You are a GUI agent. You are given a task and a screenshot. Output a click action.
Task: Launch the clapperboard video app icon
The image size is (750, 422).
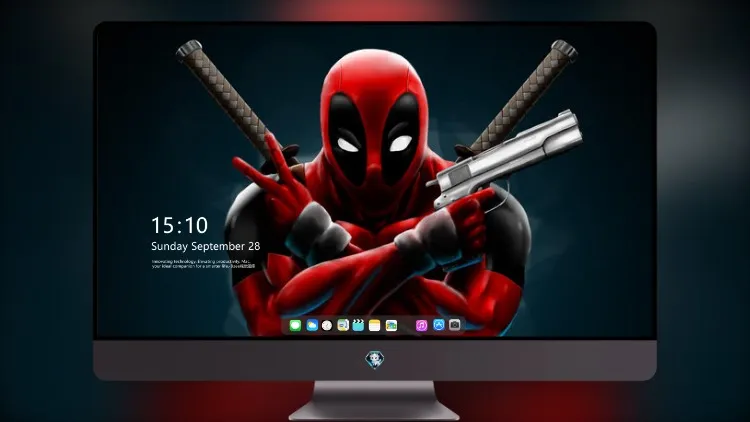[x=358, y=325]
